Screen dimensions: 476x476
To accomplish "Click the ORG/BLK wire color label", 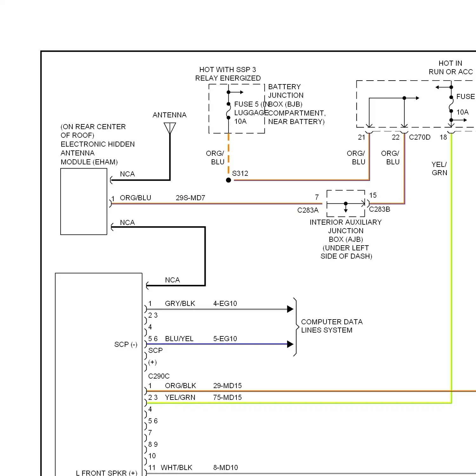I will coord(181,386).
